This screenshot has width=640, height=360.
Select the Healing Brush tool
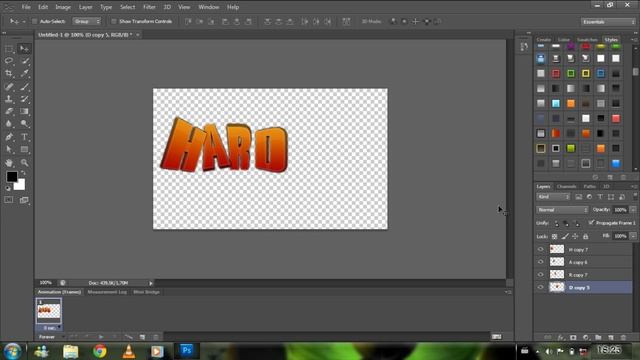[9, 87]
